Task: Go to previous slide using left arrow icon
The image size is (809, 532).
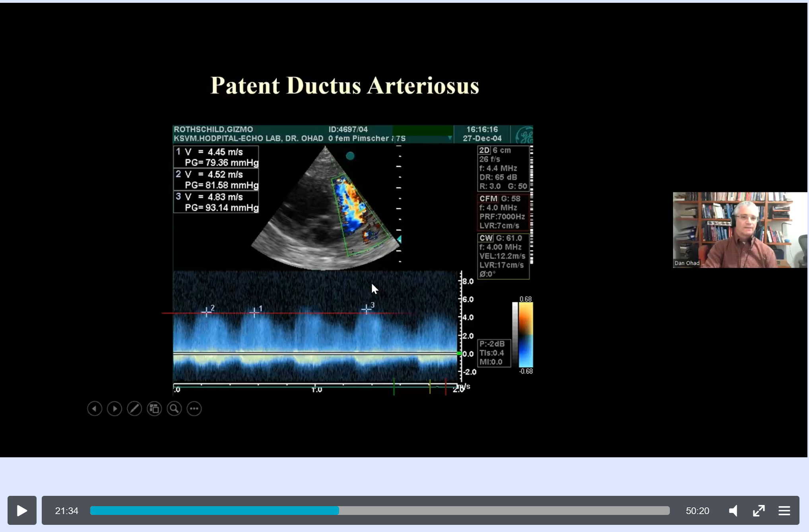Action: click(x=95, y=408)
